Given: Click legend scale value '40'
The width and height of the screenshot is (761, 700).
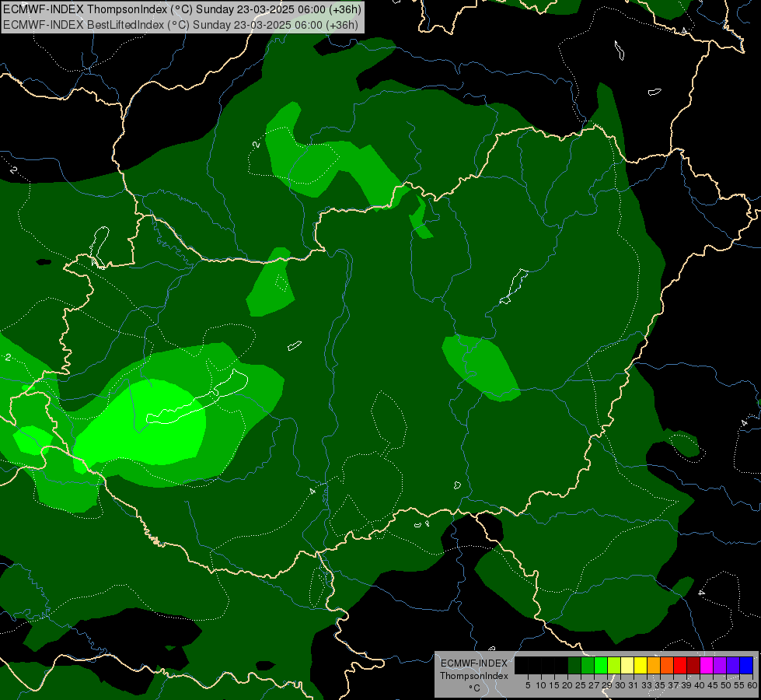Looking at the screenshot, I should click(x=700, y=685).
